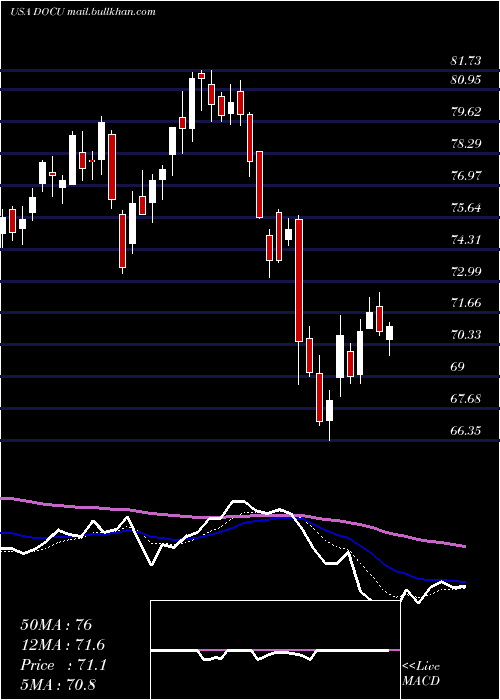Click the last white candlestick on the right
Image resolution: width=500 pixels, height=700 pixels.
(389, 333)
